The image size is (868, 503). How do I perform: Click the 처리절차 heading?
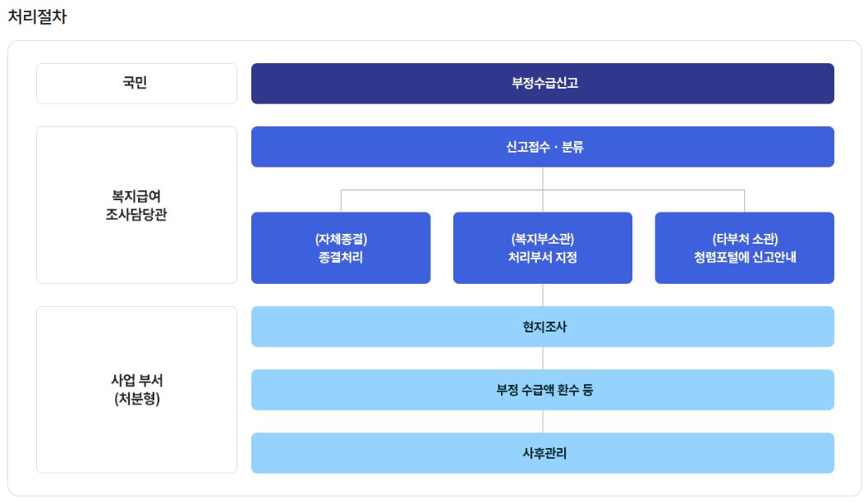[37, 17]
